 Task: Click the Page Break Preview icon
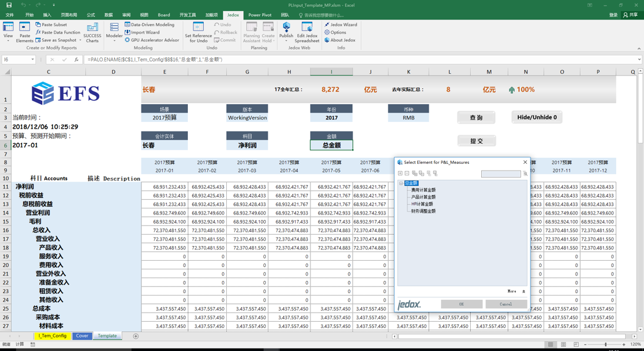[x=576, y=344]
